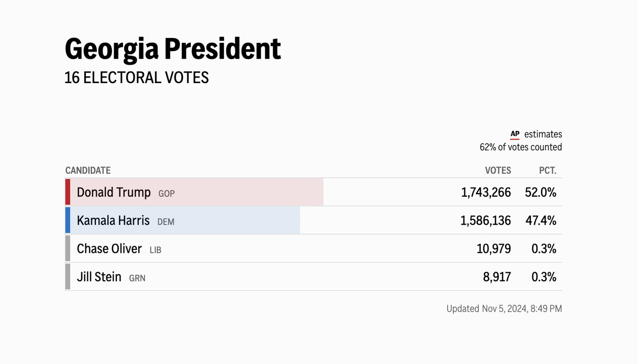
Task: Click the PCT. column header
Action: pyautogui.click(x=548, y=170)
